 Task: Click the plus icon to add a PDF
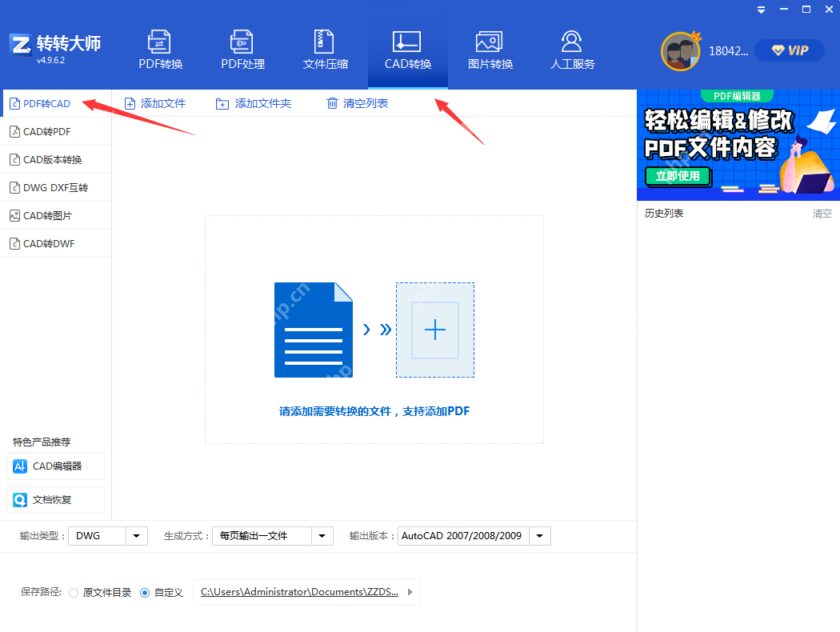pos(435,330)
